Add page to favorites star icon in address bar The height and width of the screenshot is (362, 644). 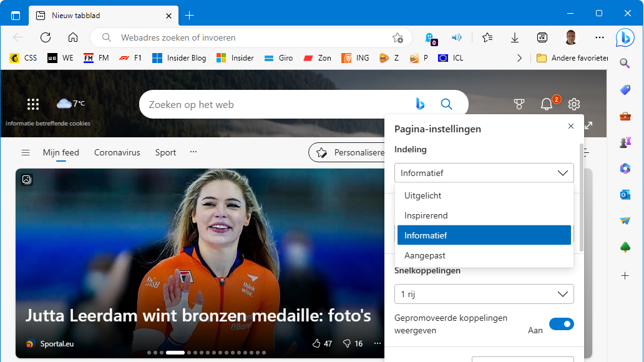pyautogui.click(x=398, y=38)
